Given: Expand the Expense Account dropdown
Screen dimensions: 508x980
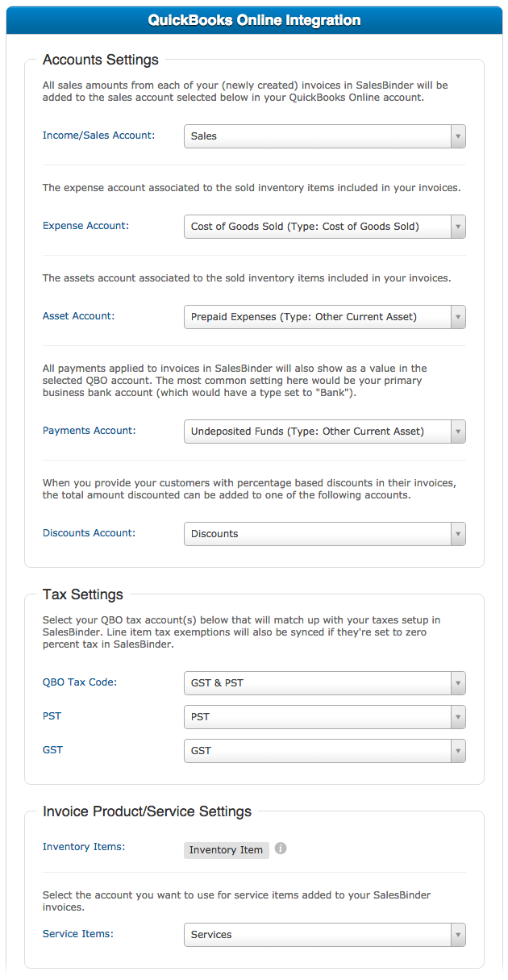Looking at the screenshot, I should tap(324, 227).
